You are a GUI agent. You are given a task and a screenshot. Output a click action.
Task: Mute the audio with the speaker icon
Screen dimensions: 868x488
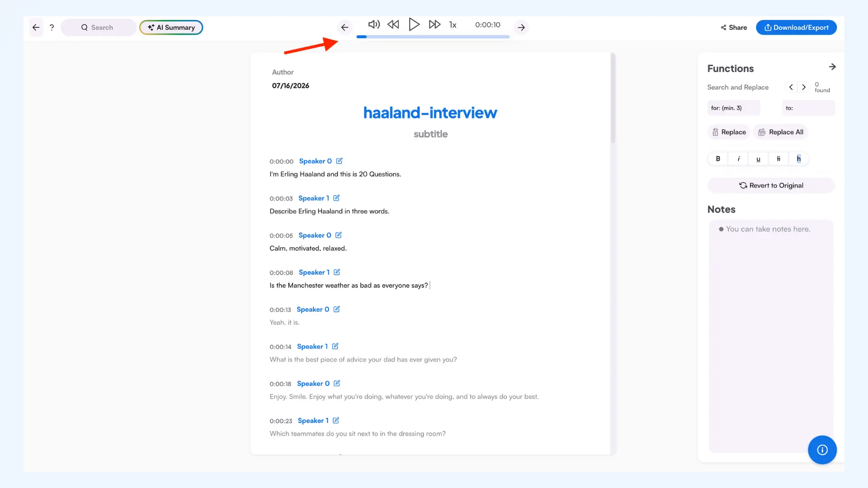(374, 24)
